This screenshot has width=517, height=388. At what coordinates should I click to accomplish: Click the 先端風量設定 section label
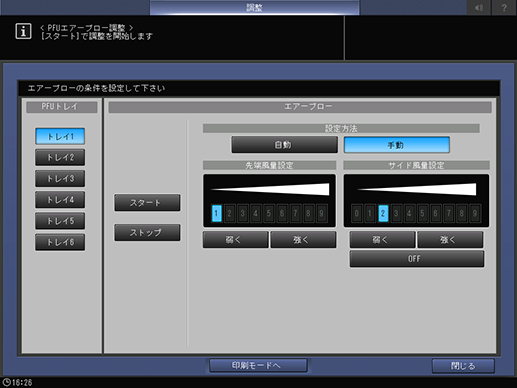[x=269, y=165]
